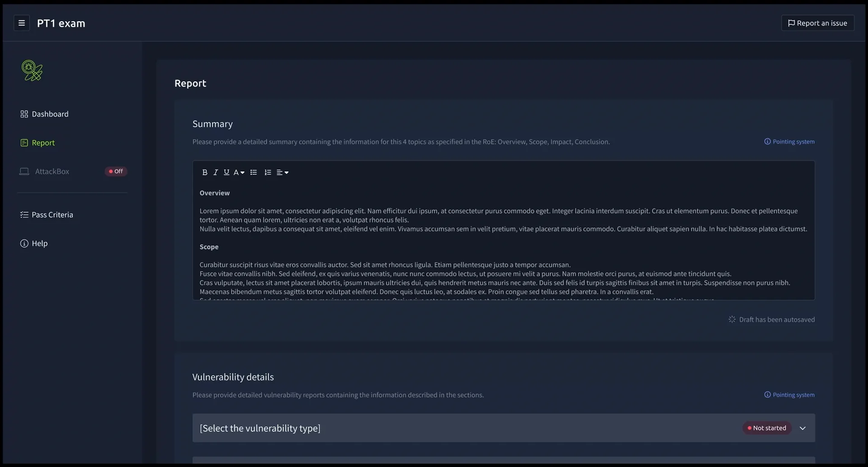Insert a bulleted list

[x=254, y=172]
